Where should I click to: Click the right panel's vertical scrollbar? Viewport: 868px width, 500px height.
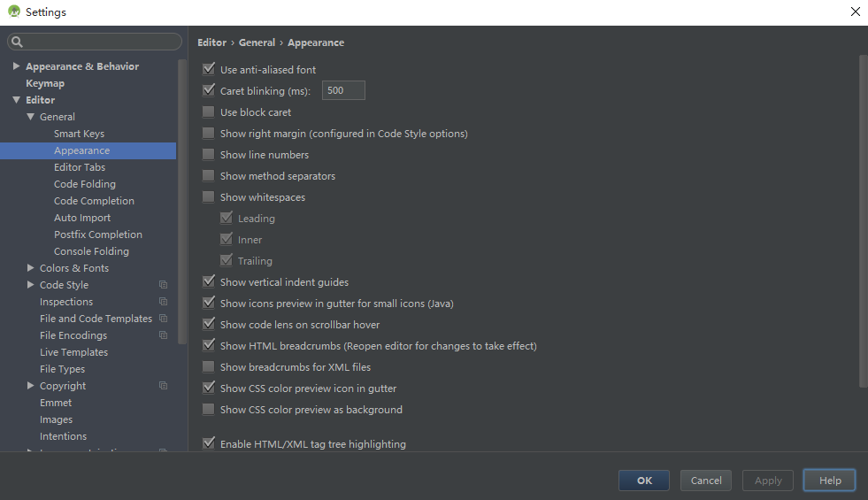pos(863,221)
